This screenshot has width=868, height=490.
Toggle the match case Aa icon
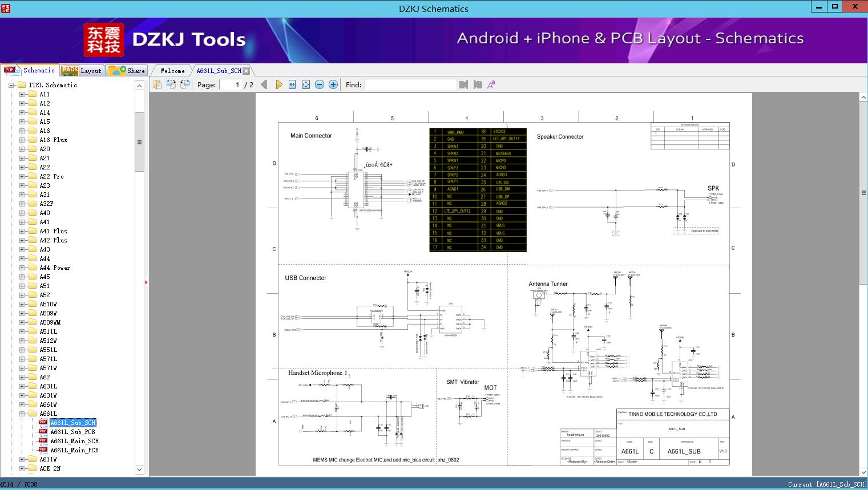click(x=491, y=84)
